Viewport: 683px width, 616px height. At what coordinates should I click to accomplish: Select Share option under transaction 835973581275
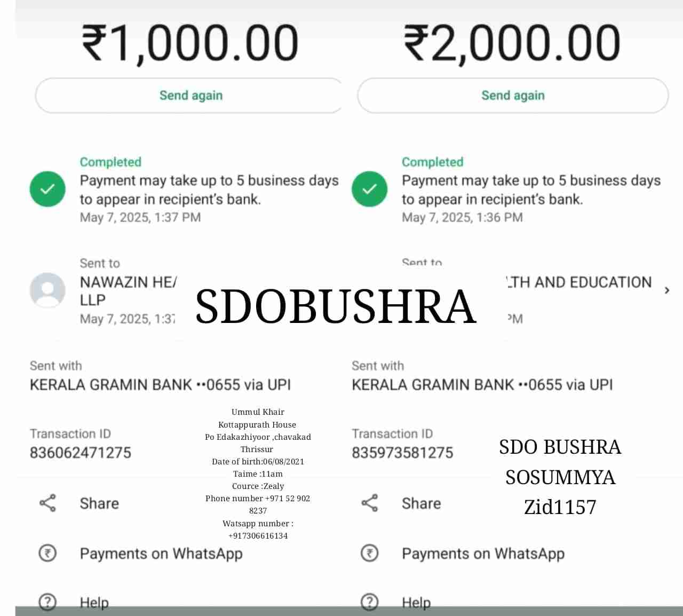[x=422, y=503]
